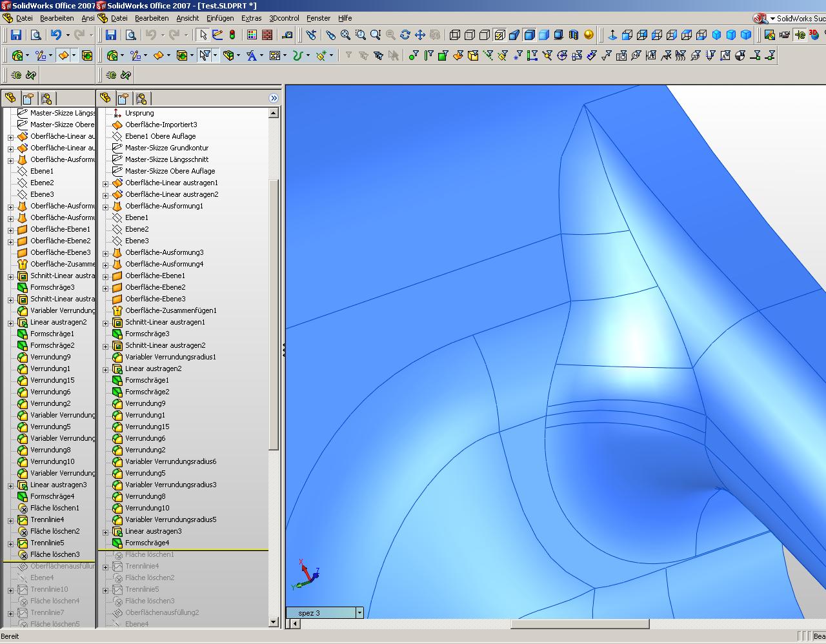Click the tape measure tool icon

288,35
